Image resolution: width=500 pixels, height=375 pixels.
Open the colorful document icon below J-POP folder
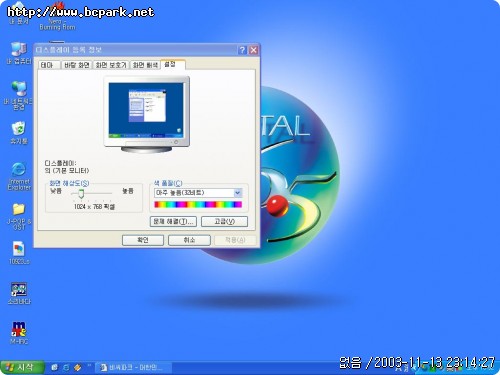click(19, 252)
